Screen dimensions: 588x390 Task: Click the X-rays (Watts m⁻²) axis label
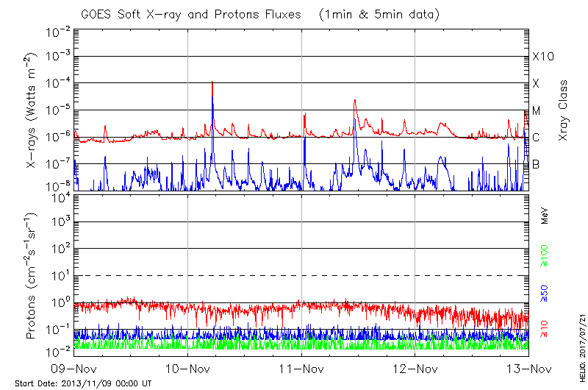32,110
